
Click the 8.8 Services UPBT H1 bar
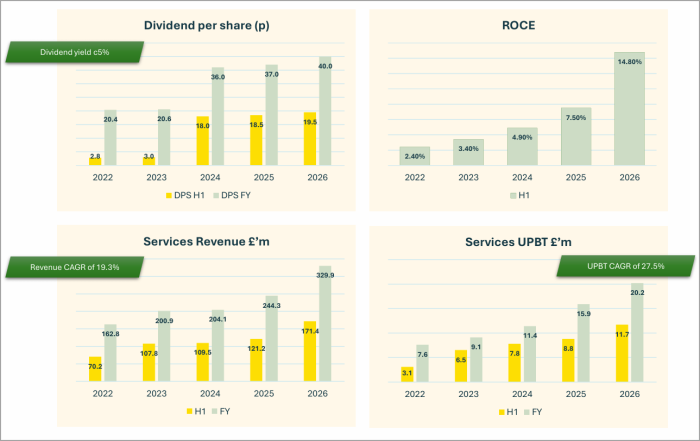point(568,361)
